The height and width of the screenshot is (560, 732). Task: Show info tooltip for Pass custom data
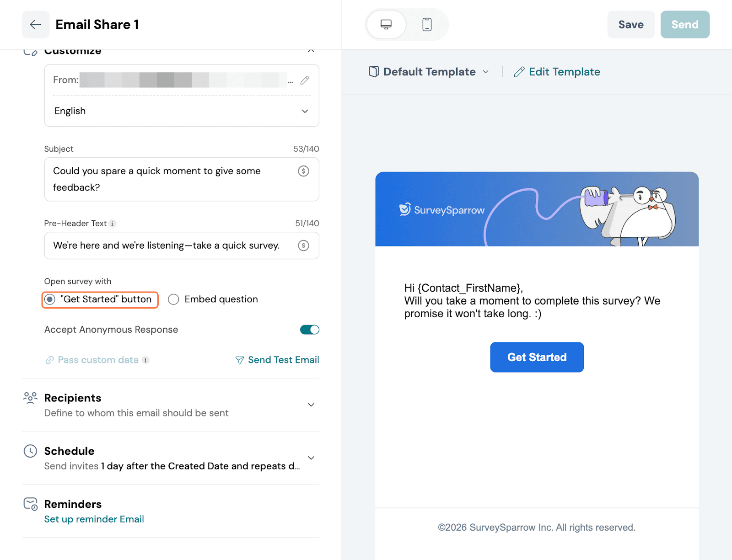pyautogui.click(x=145, y=360)
